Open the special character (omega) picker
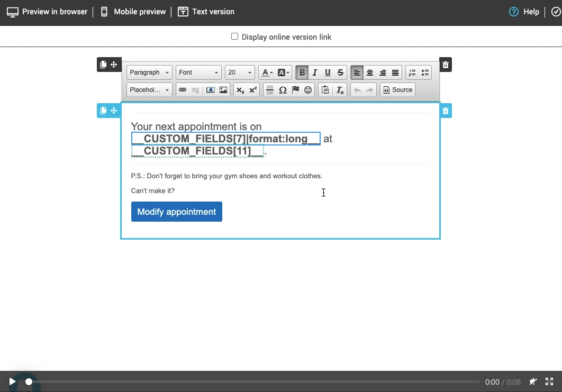Viewport: 562px width, 392px height. pos(283,90)
